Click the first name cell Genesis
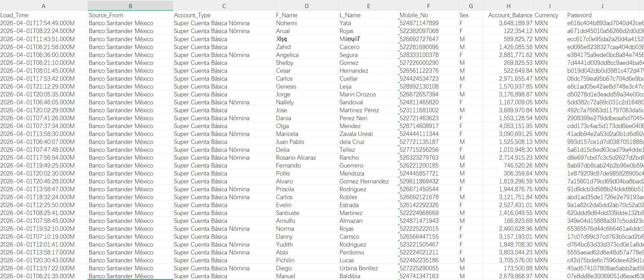 coord(307,86)
